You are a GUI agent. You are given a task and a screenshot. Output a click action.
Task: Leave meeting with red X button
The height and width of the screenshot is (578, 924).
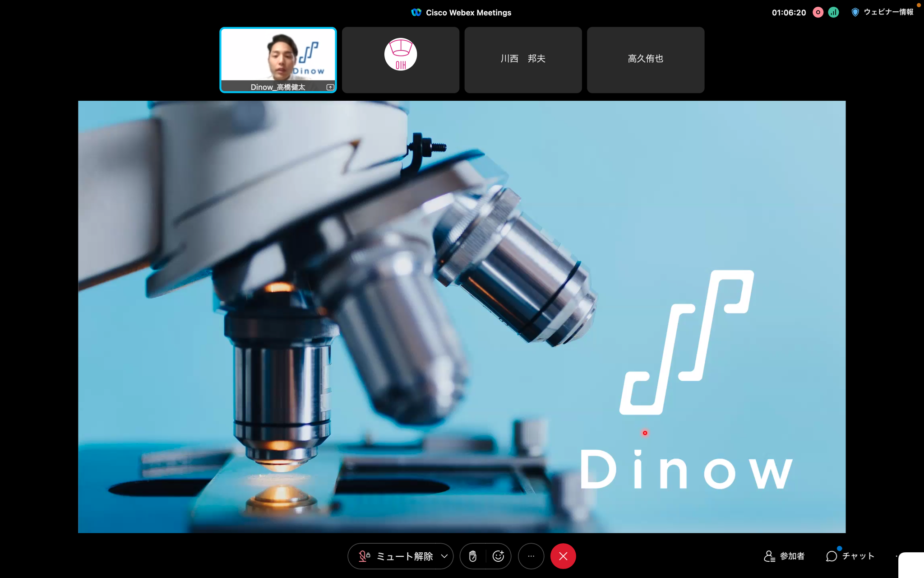tap(563, 556)
